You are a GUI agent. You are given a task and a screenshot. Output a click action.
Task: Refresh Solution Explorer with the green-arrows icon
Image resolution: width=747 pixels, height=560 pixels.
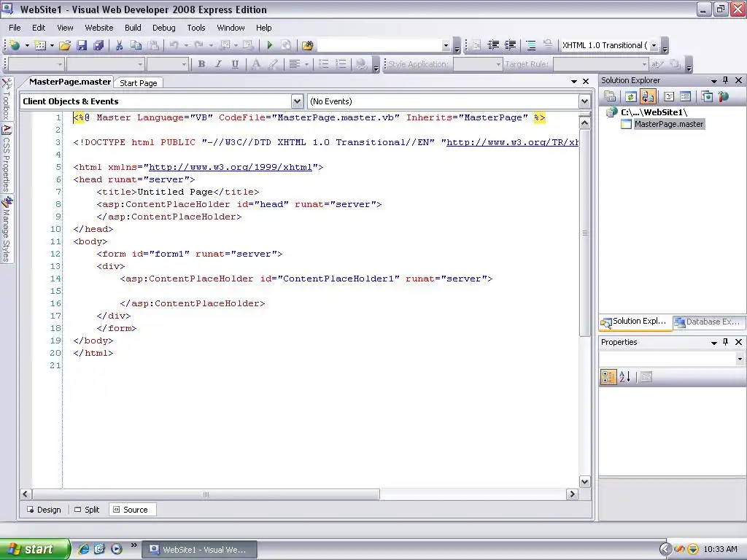tap(630, 97)
